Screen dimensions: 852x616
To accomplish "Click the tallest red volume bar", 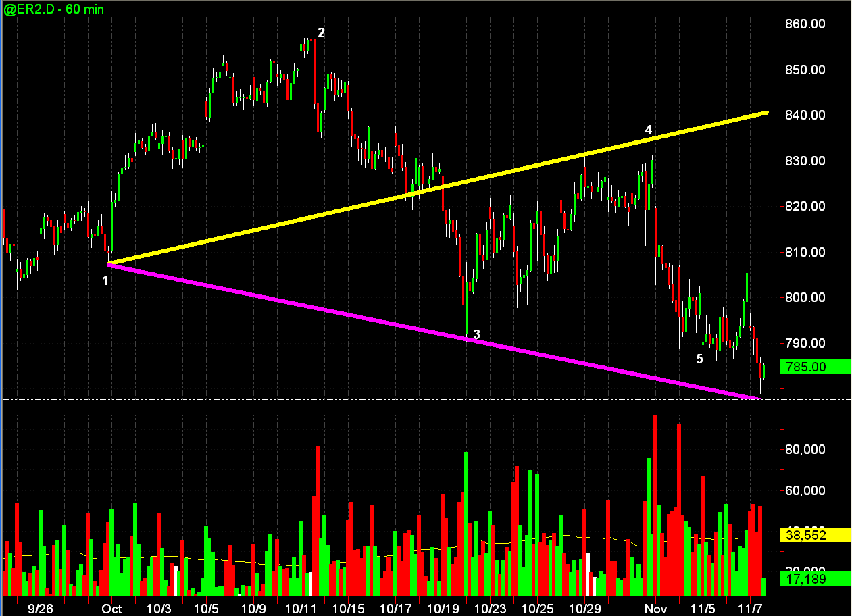I will 655,505.
